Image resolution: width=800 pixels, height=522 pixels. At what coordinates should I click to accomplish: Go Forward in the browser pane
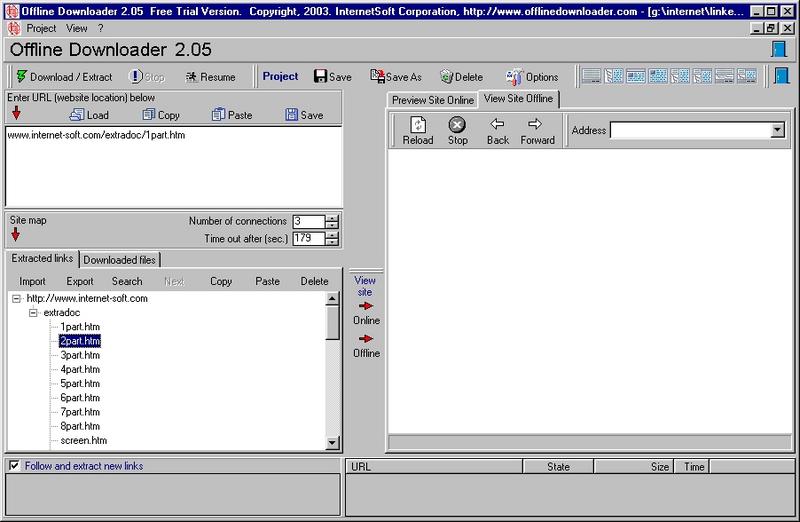click(x=537, y=131)
